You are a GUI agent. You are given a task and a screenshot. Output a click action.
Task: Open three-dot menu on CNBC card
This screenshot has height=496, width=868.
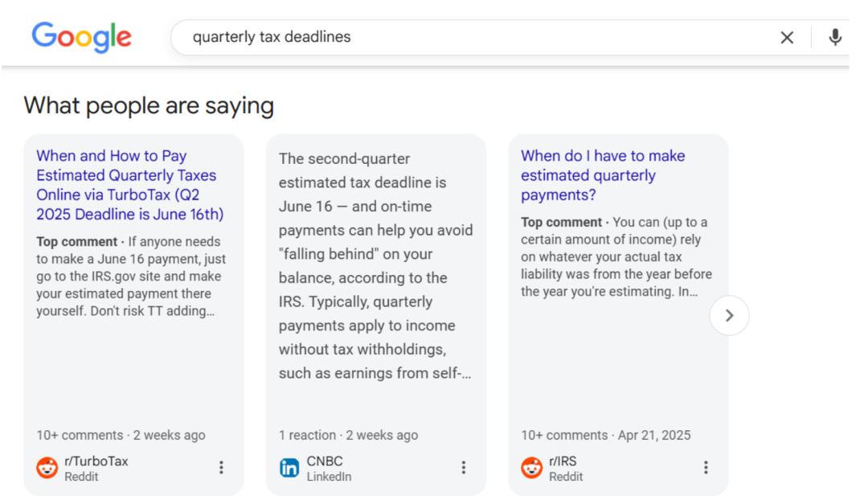[464, 468]
